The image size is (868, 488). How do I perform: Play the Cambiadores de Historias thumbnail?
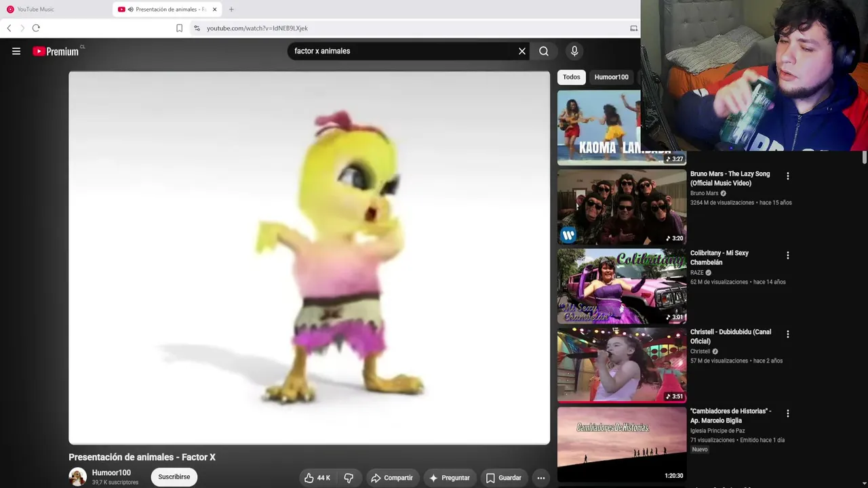(622, 444)
